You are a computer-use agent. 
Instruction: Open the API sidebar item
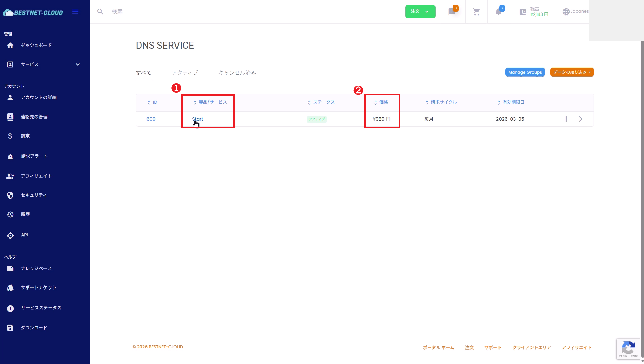pos(24,235)
